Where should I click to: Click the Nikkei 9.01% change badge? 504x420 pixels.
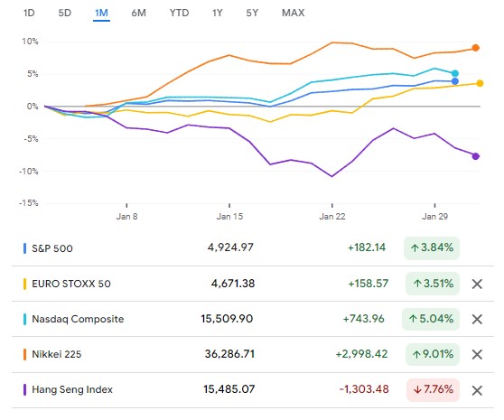[x=433, y=354]
